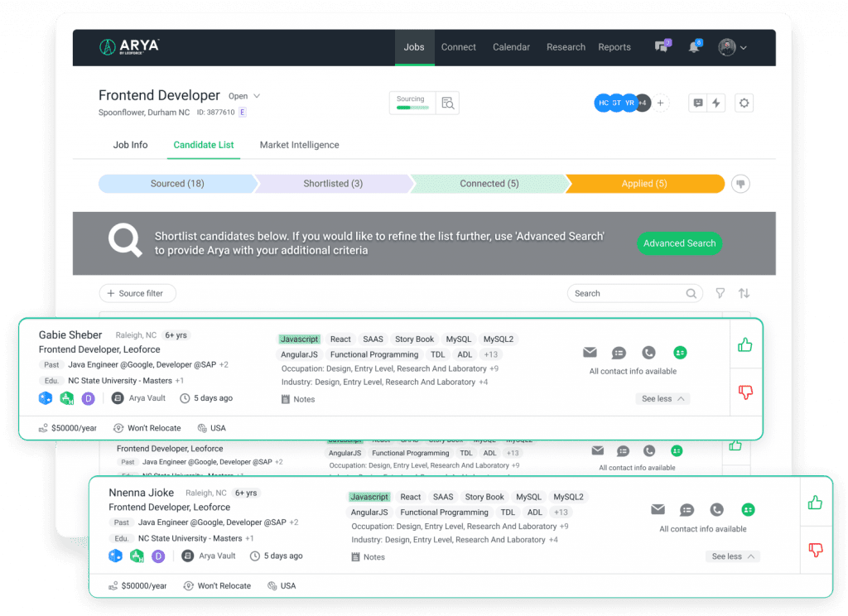Reject Gabie Sheber with thumbs down
The width and height of the screenshot is (848, 616).
[x=745, y=392]
